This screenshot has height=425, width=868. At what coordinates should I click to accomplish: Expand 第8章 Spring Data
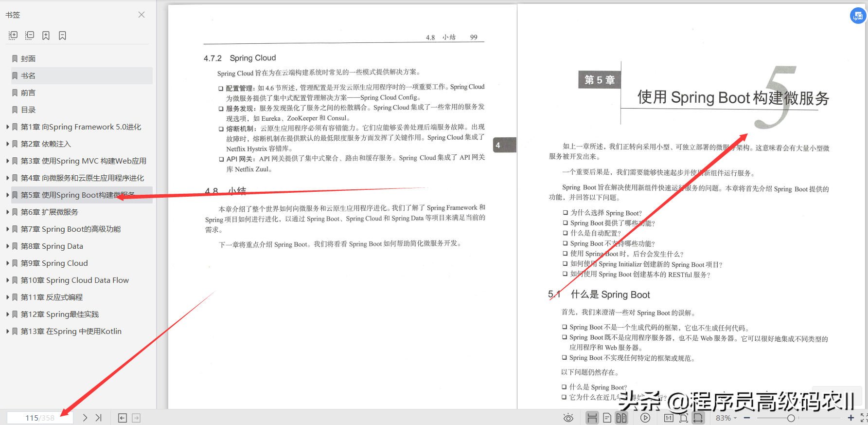(7, 246)
